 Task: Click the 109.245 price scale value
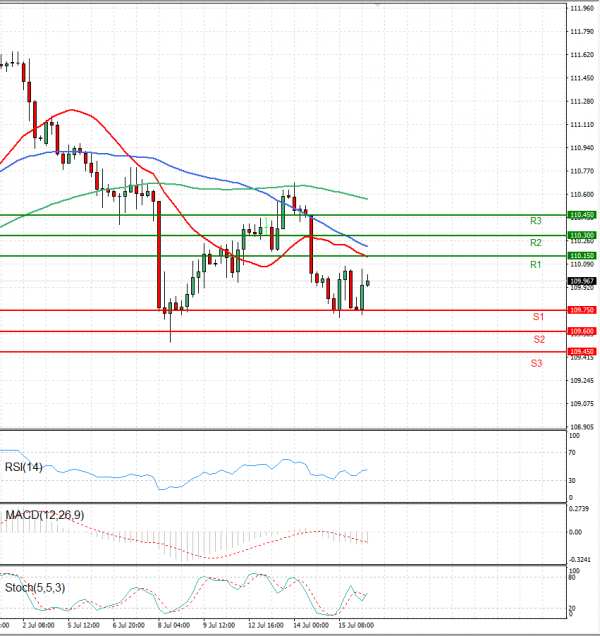pos(582,380)
